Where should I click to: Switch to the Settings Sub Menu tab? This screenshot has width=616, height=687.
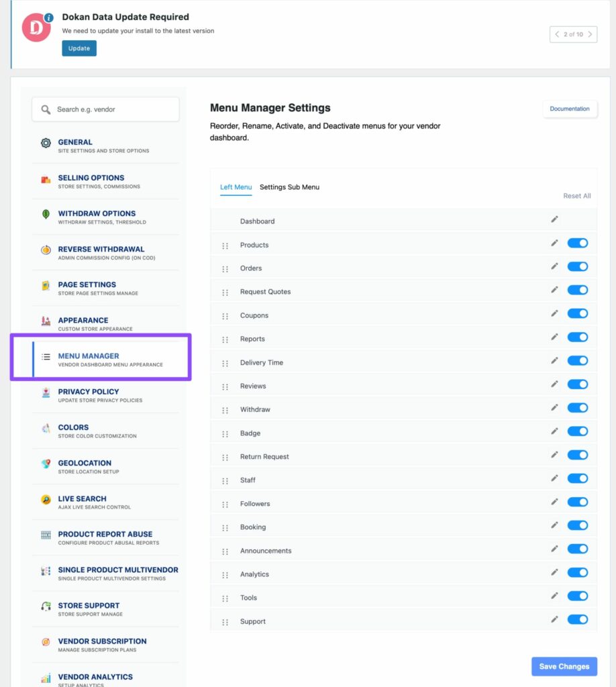pos(289,187)
